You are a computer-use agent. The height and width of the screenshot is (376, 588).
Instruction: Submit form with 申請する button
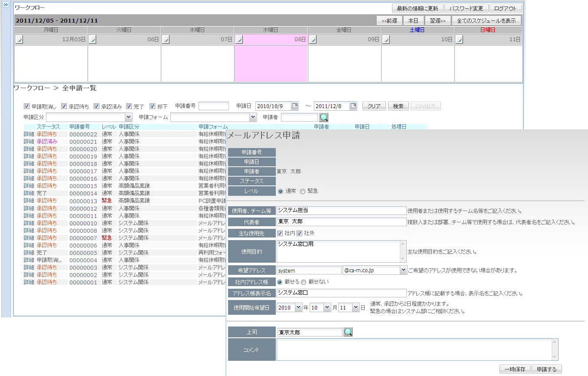coord(547,369)
